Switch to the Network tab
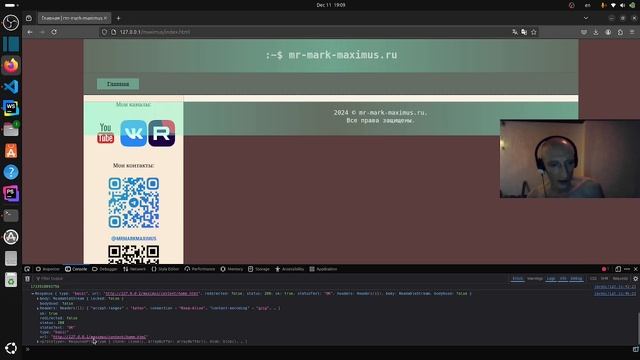 pyautogui.click(x=134, y=269)
